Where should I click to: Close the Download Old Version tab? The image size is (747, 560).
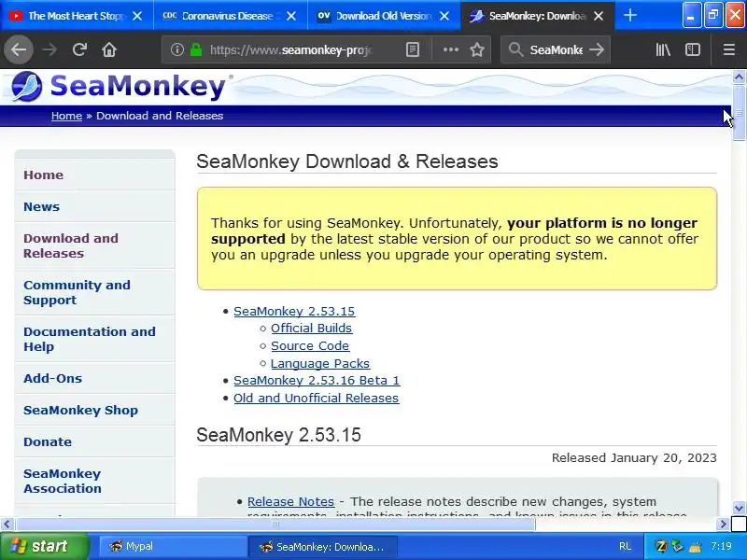pos(444,16)
